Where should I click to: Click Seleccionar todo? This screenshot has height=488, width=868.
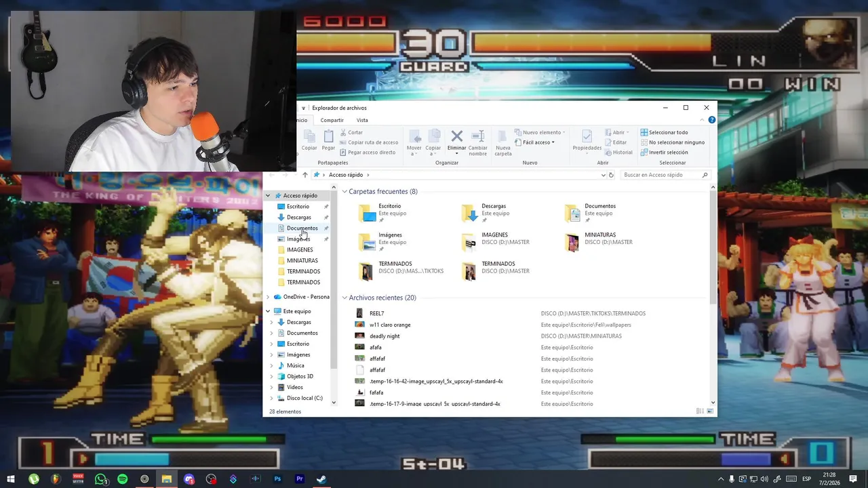pos(664,132)
